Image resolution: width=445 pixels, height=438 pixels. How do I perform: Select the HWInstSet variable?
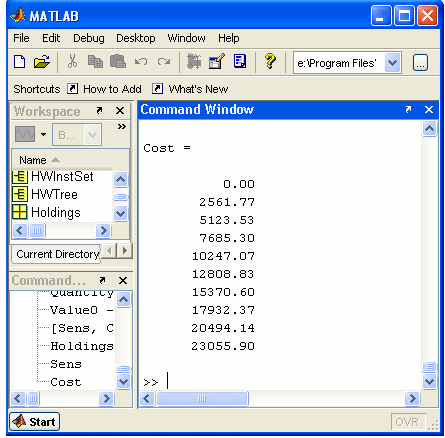[x=62, y=177]
